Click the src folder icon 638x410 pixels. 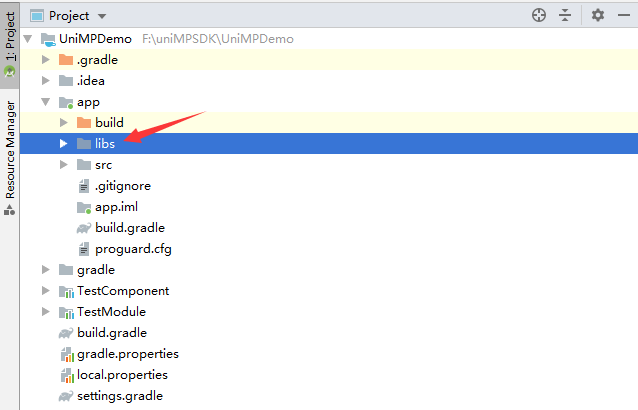[84, 165]
